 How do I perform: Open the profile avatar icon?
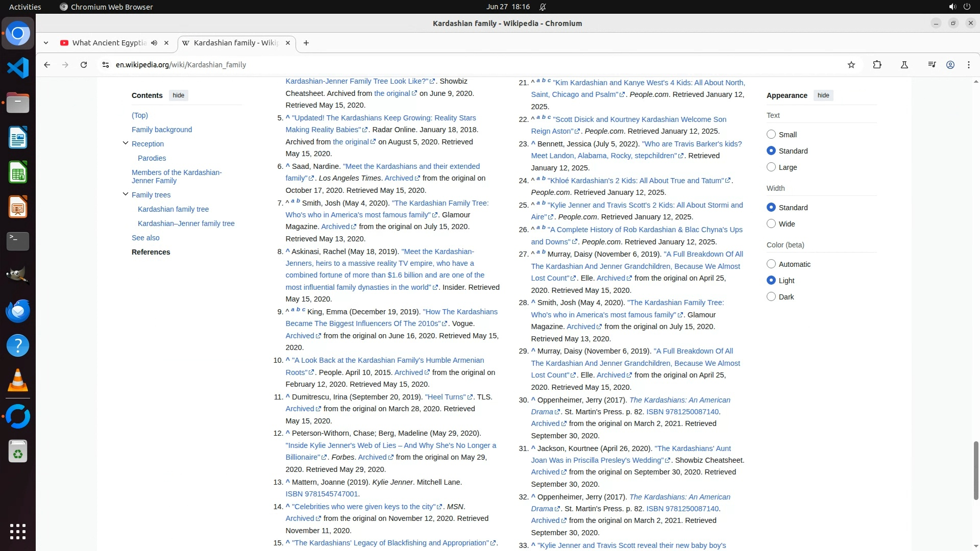pos(950,65)
